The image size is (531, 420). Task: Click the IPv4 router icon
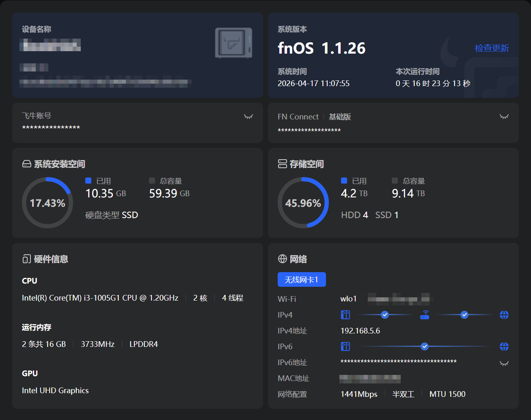tap(425, 315)
